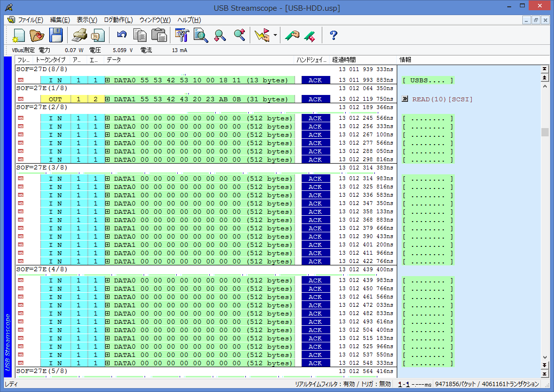Expand the DATA0 packet at 13 012 439 983ns
Screen dimensions: 554x392
pyautogui.click(x=108, y=280)
